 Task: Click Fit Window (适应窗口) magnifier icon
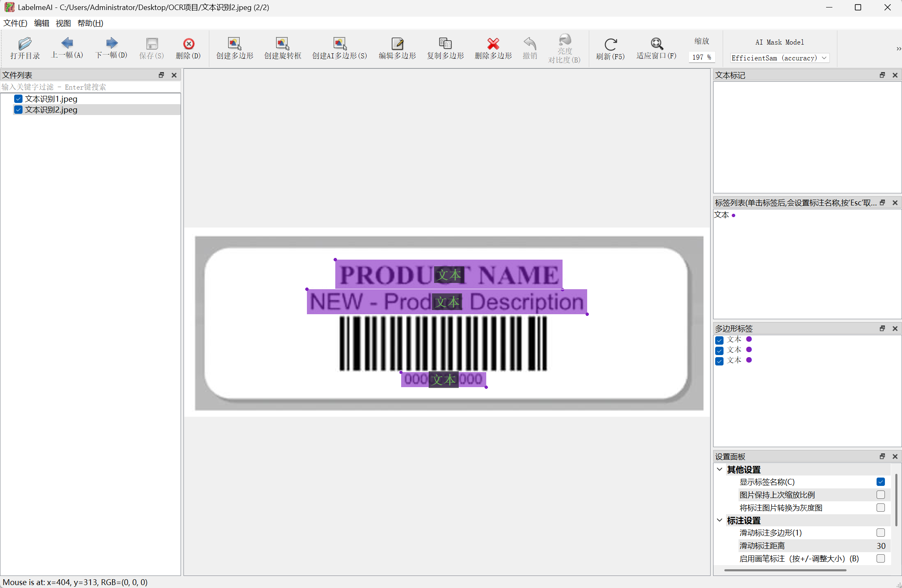coord(657,43)
